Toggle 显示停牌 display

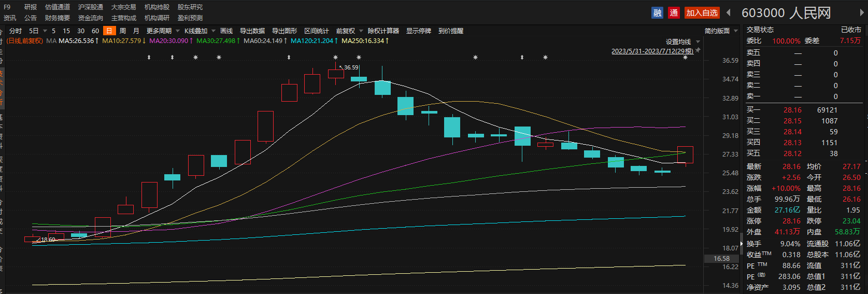coord(419,31)
